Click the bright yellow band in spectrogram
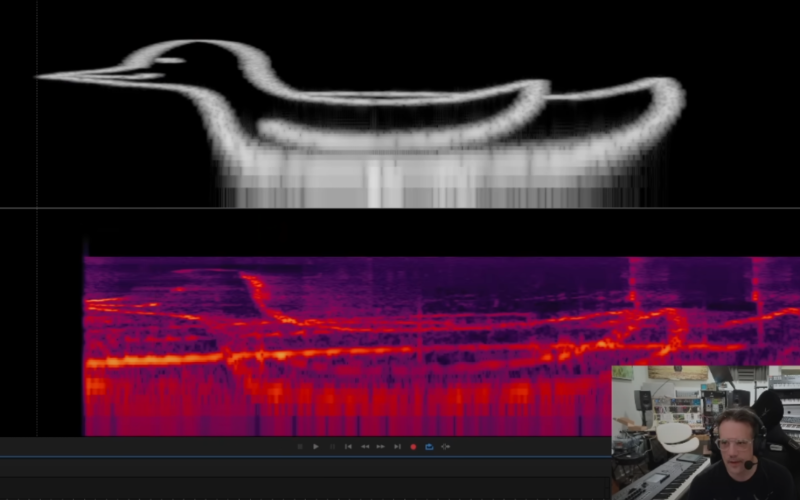The width and height of the screenshot is (800, 500). point(160,358)
